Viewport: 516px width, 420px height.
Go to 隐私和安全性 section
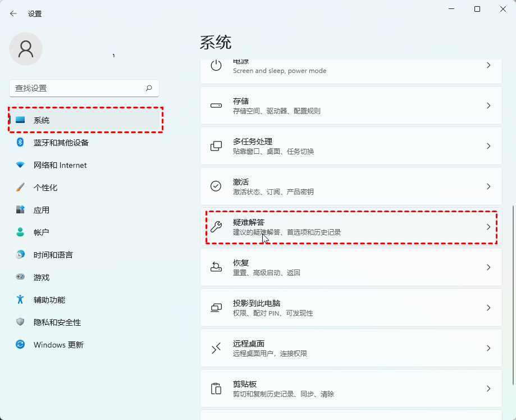pyautogui.click(x=57, y=322)
